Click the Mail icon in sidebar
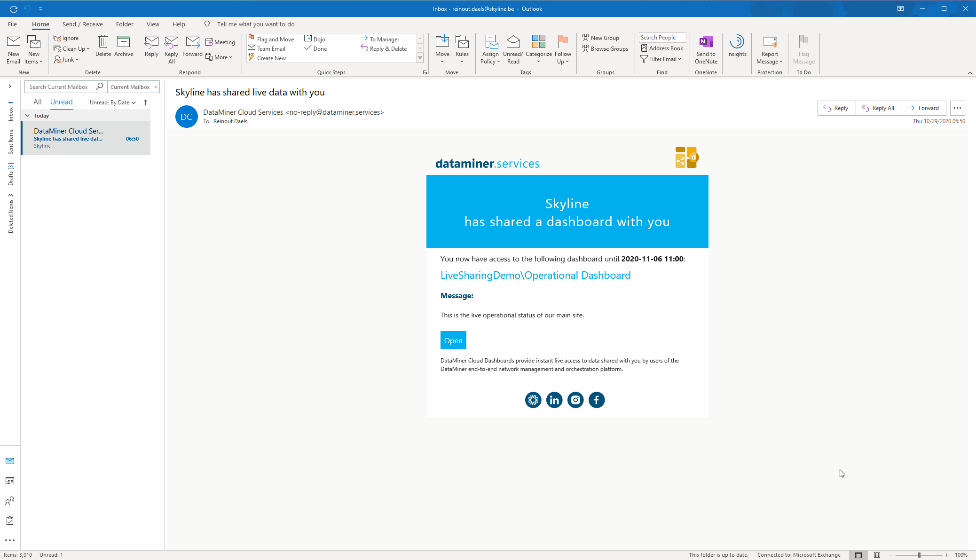Screen dimensions: 976x560 10,461
